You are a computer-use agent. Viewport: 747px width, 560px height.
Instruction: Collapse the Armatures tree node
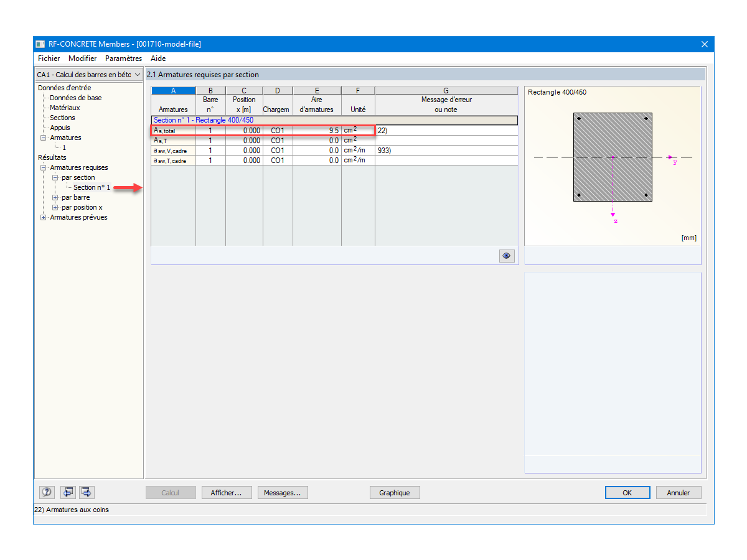coord(44,138)
